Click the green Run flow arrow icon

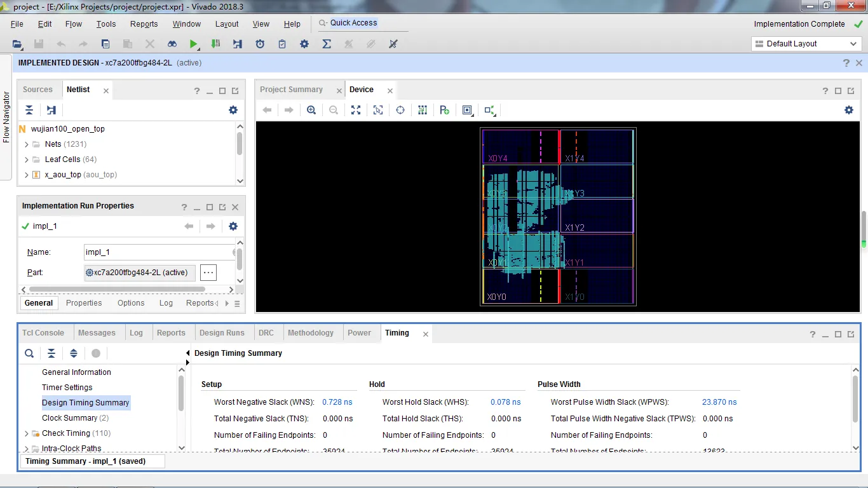[193, 44]
